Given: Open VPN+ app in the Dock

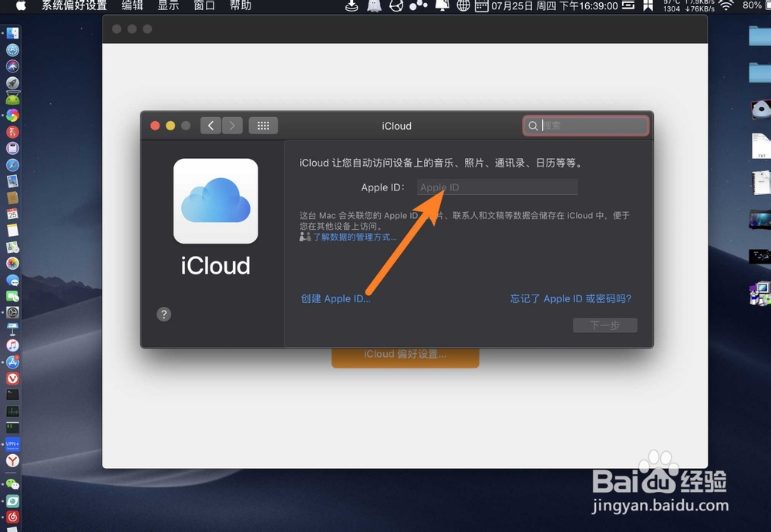Looking at the screenshot, I should (x=13, y=444).
